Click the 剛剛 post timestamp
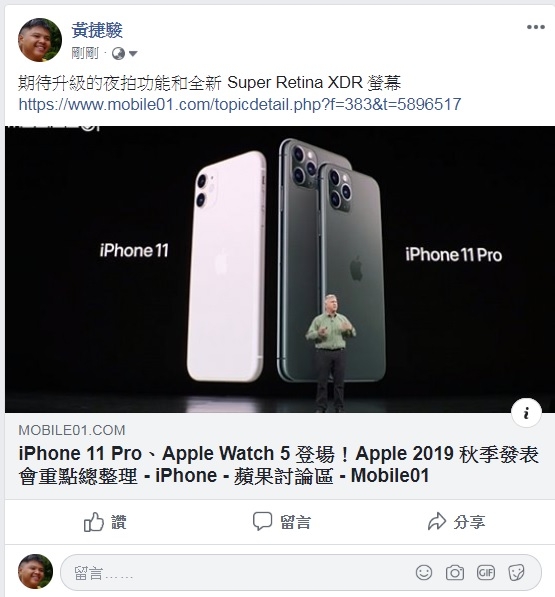This screenshot has width=555, height=597. coord(85,53)
